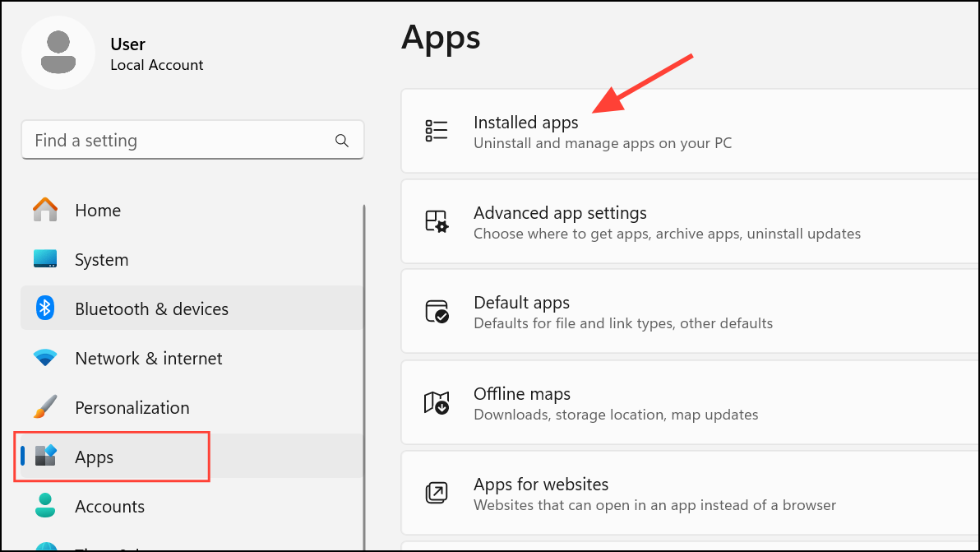
Task: Open Installed apps
Action: tap(526, 123)
